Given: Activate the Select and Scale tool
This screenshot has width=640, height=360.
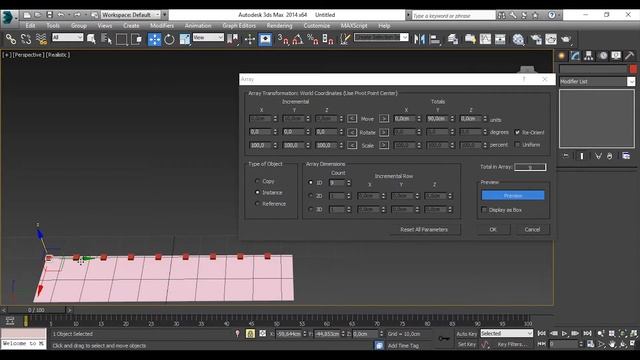Looking at the screenshot, I should click(184, 39).
